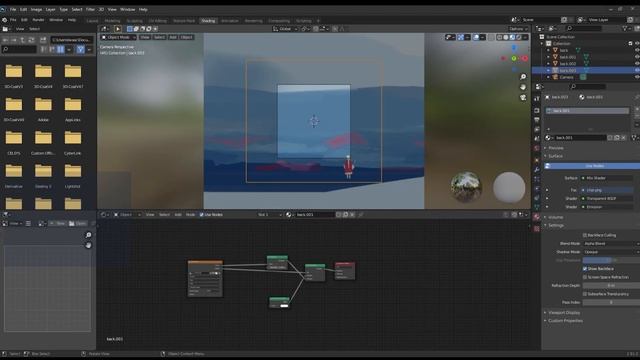The width and height of the screenshot is (640, 360).
Task: Toggle Use Nodes checkbox in node editor
Action: tap(202, 215)
